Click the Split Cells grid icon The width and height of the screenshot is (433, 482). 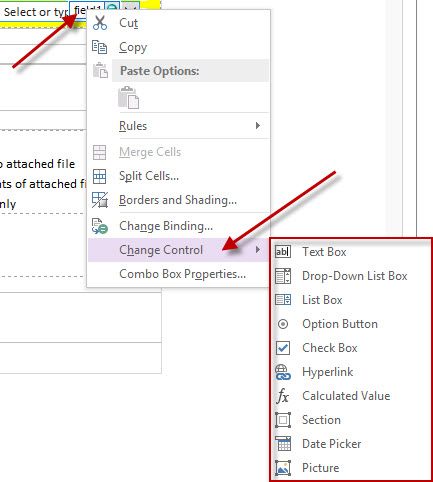99,176
